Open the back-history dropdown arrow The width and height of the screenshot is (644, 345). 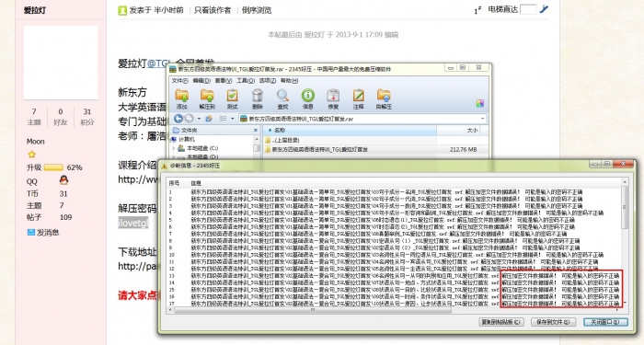200,119
